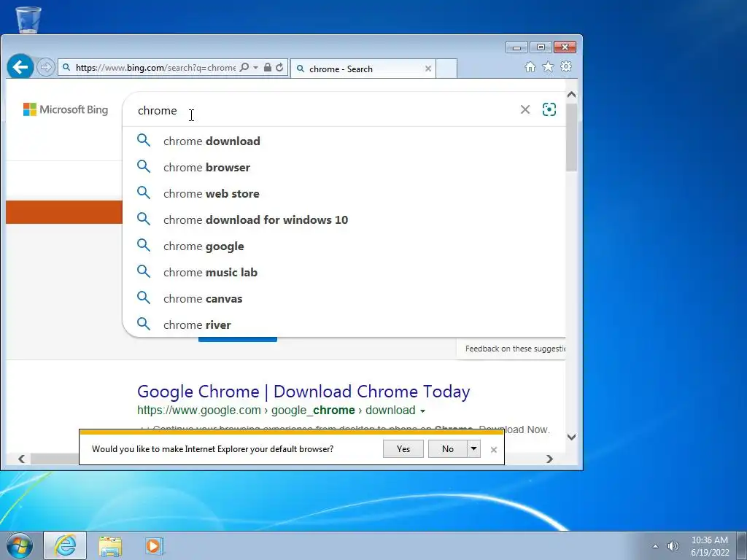This screenshot has height=560, width=747.
Task: Open the Recycle Bin desktop icon
Action: 28,20
